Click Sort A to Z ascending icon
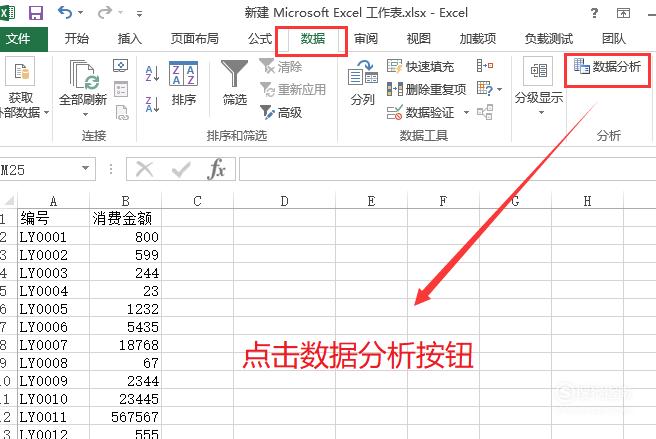The image size is (656, 439). 152,74
